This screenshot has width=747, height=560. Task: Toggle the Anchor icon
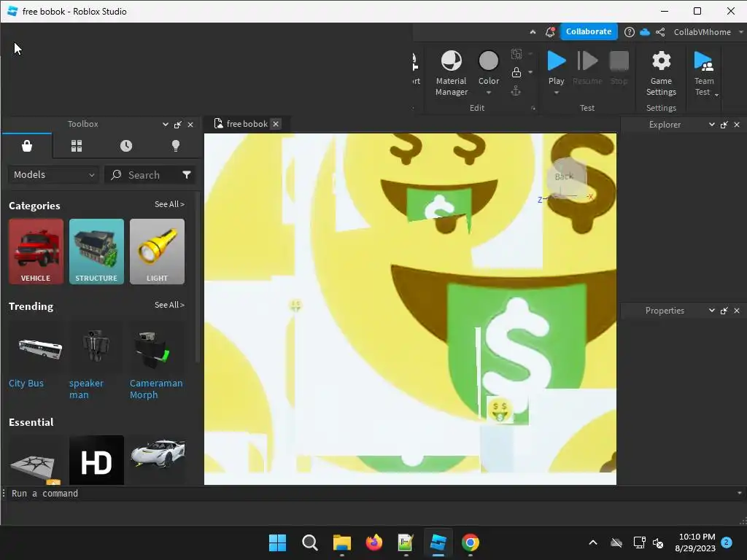tap(516, 90)
